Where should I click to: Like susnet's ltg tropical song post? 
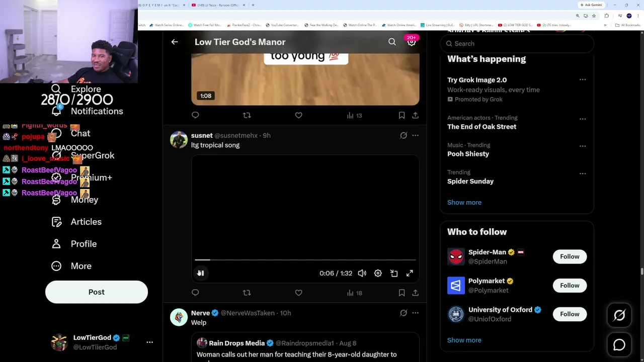click(298, 293)
